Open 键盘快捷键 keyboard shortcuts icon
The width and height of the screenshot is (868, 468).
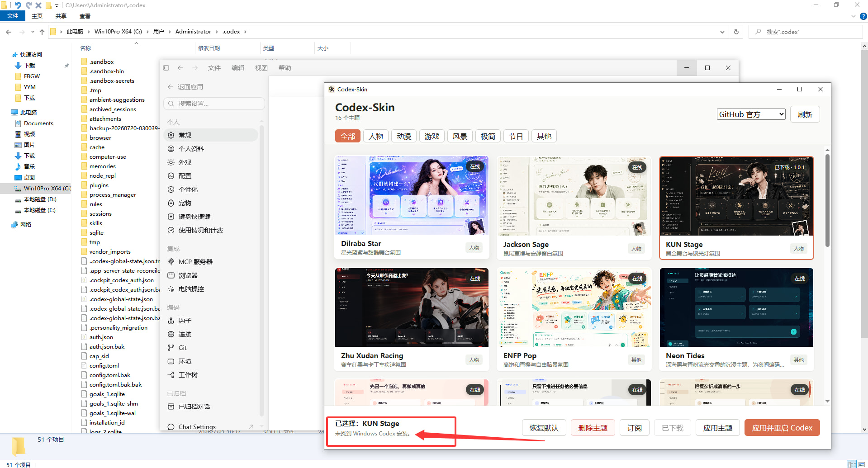click(171, 217)
